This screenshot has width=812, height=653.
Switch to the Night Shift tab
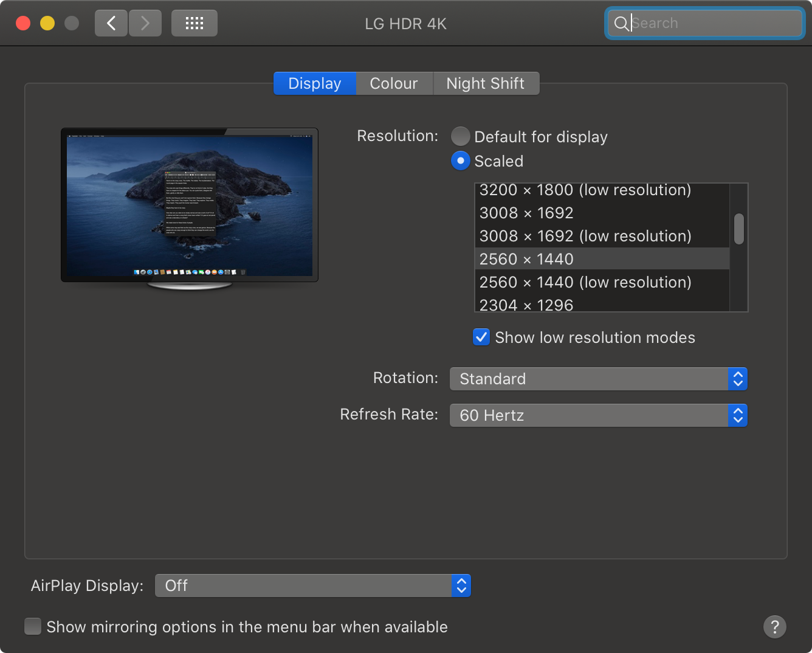point(486,83)
